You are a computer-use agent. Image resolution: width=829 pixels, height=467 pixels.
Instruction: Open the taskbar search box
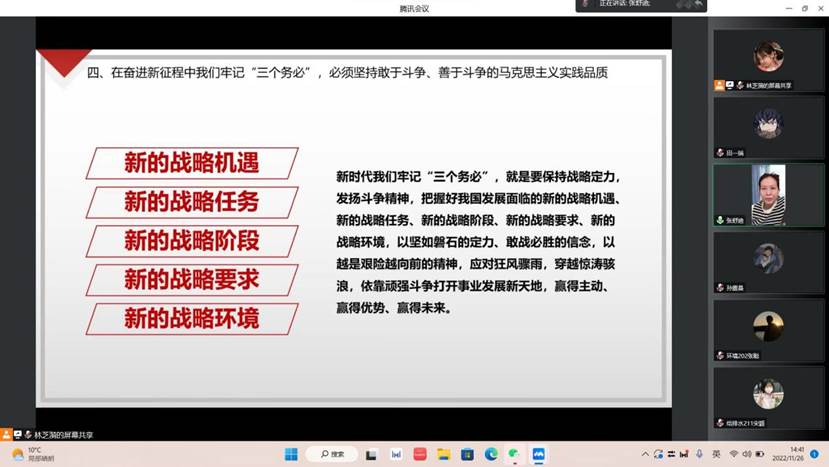coord(331,454)
